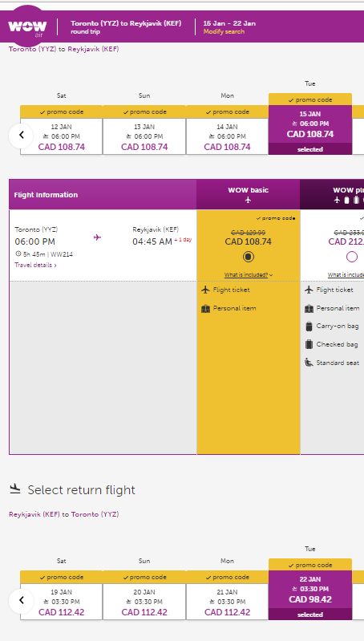Click the Standard seat icon in WOW plus

(309, 363)
